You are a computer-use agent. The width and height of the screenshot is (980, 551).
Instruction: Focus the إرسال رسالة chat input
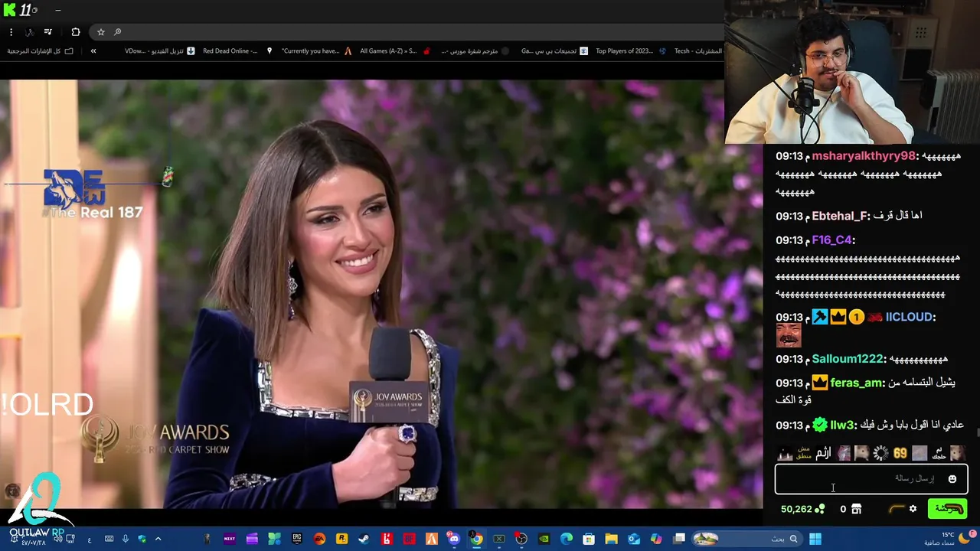click(871, 479)
